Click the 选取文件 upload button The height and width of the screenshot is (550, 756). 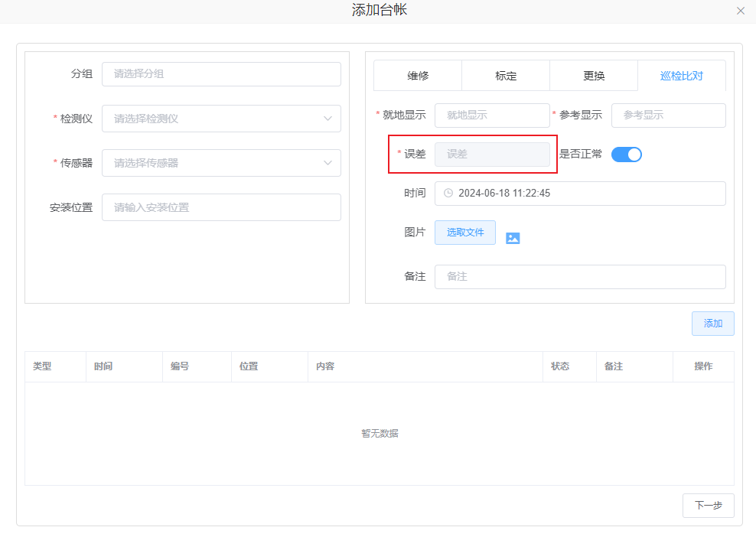[x=464, y=233]
